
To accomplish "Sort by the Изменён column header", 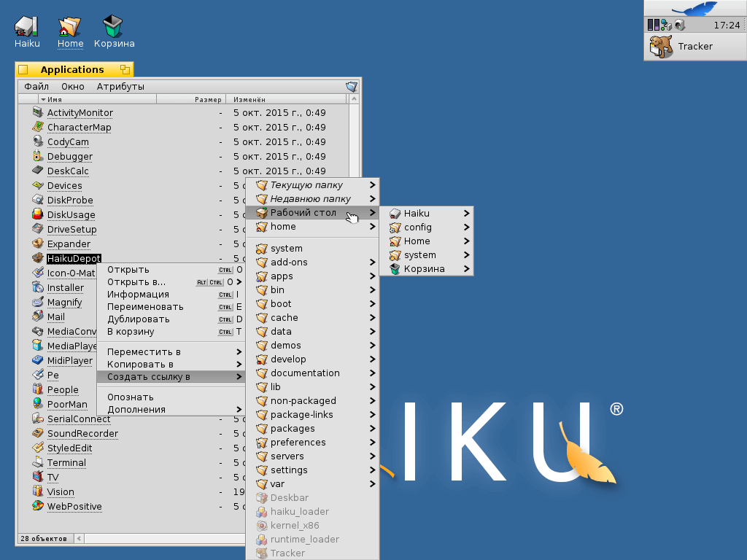I will pyautogui.click(x=287, y=99).
